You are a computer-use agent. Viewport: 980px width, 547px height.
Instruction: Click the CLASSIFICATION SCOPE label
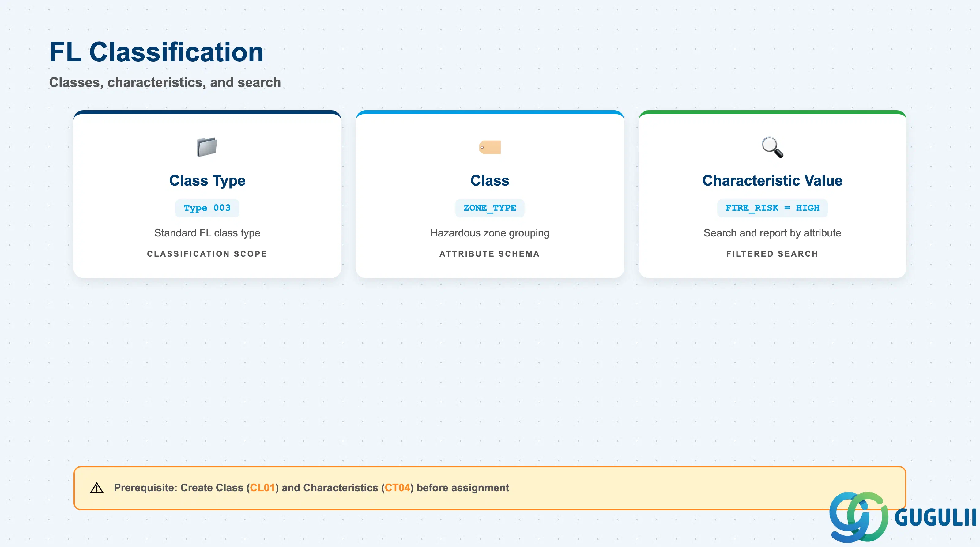click(207, 254)
